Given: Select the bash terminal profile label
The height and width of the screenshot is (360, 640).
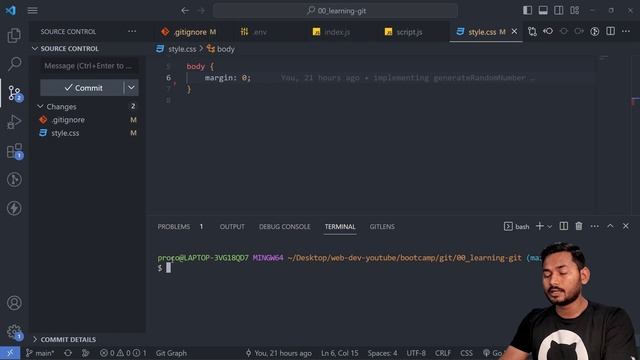Looking at the screenshot, I should pyautogui.click(x=517, y=227).
